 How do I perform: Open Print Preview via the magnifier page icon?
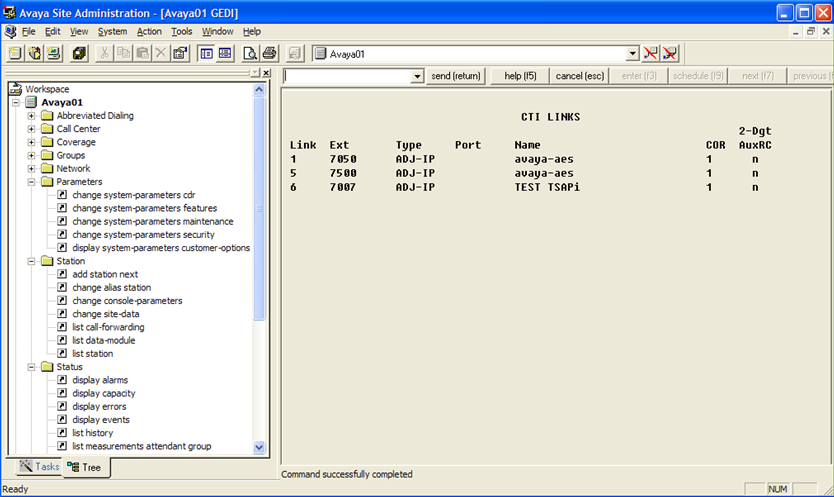[x=249, y=53]
